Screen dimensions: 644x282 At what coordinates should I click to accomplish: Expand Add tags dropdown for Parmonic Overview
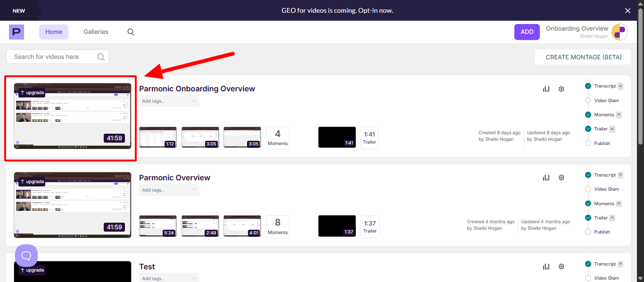[169, 190]
